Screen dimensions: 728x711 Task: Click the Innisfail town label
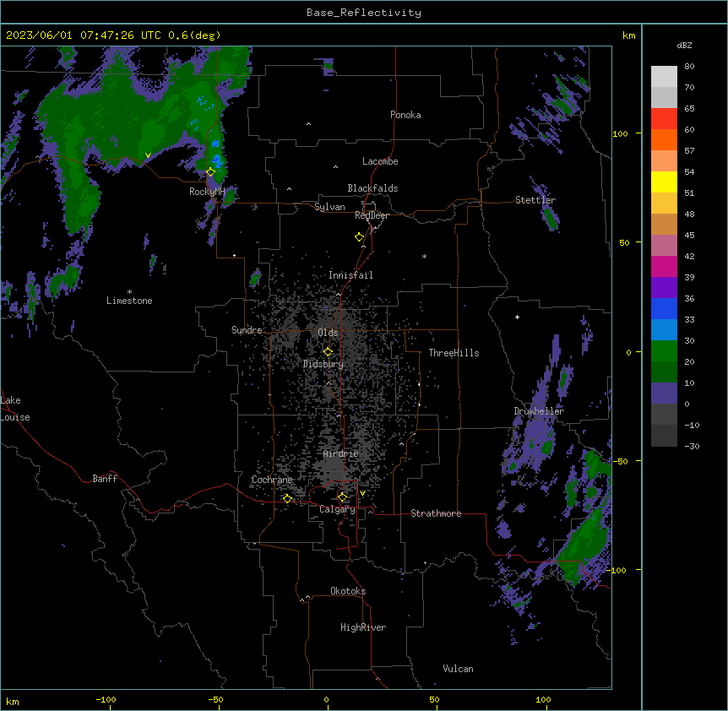(350, 275)
